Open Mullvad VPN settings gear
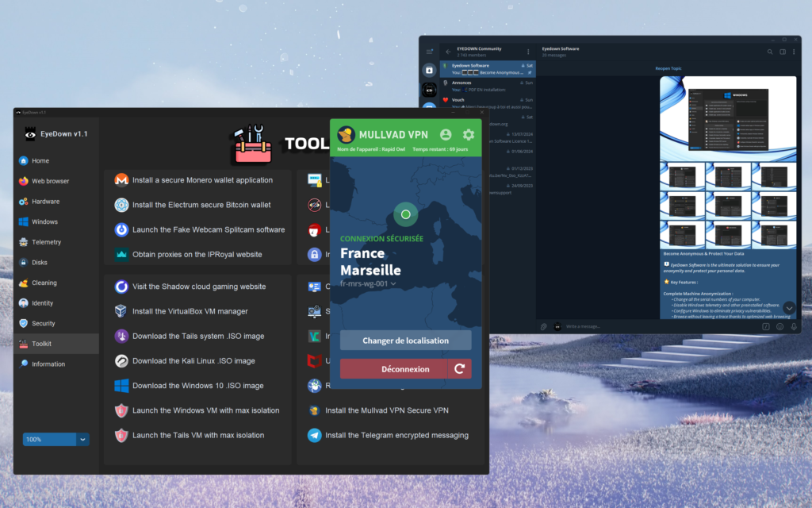The width and height of the screenshot is (812, 508). coord(469,135)
